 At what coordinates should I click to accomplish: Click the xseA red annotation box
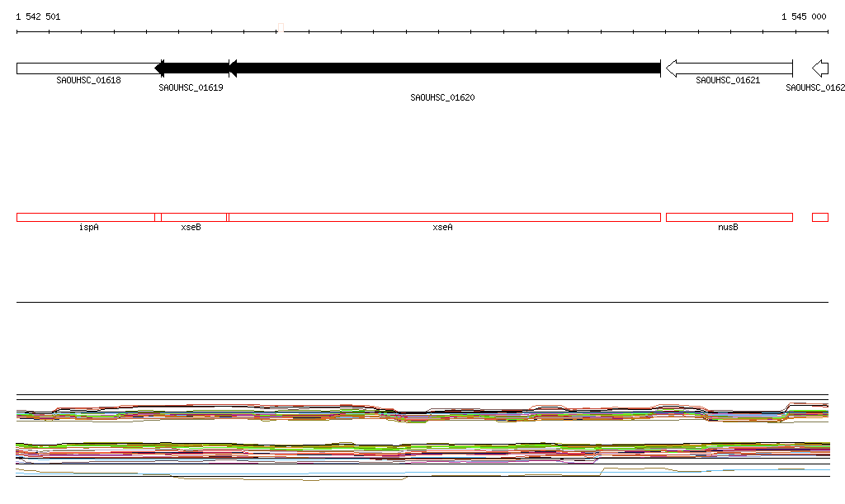[443, 218]
